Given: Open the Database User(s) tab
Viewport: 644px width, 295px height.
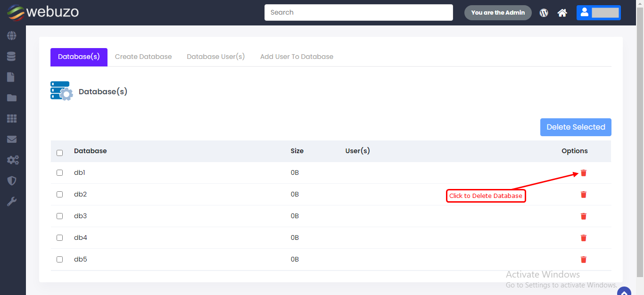Looking at the screenshot, I should (215, 57).
